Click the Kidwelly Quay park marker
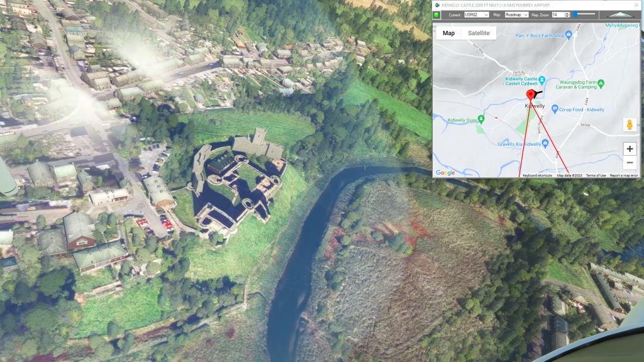 coord(482,119)
